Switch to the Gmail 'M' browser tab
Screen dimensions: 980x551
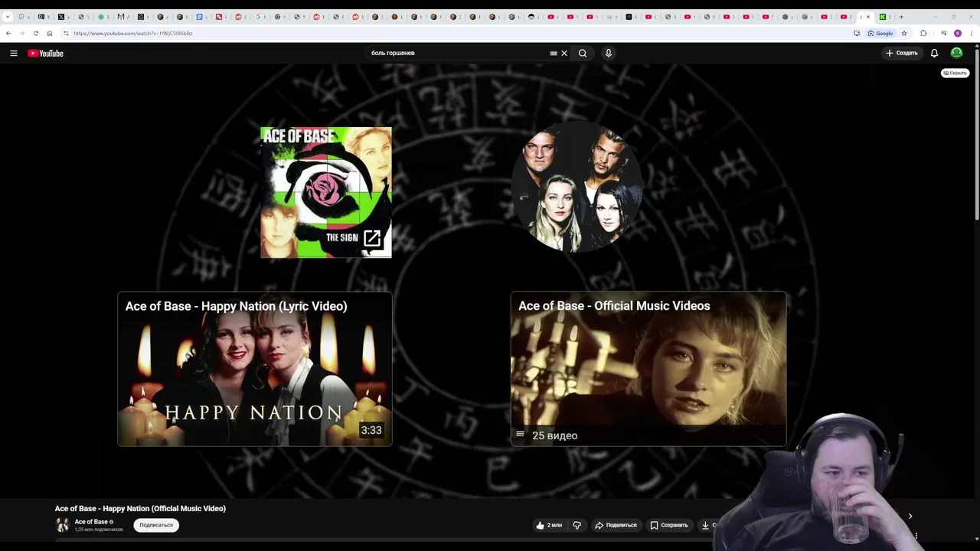coord(120,16)
